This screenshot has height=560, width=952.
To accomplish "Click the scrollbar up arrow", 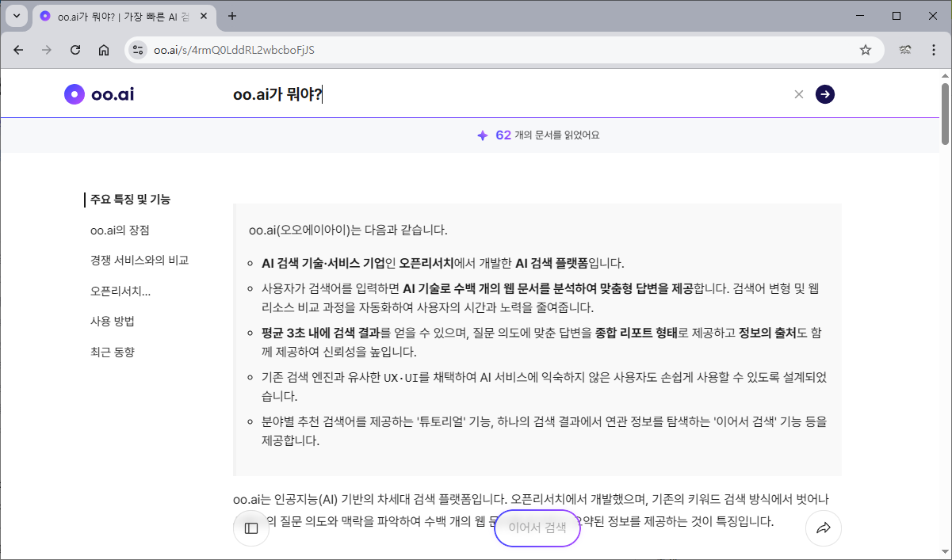I will (945, 74).
